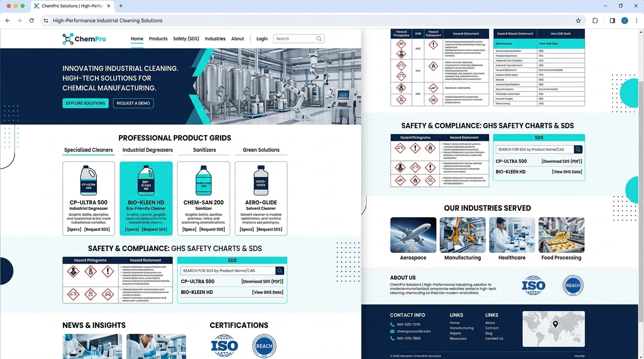Viewport: 644px width, 359px height.
Task: Toggle the browser side panel icon
Action: [x=612, y=21]
